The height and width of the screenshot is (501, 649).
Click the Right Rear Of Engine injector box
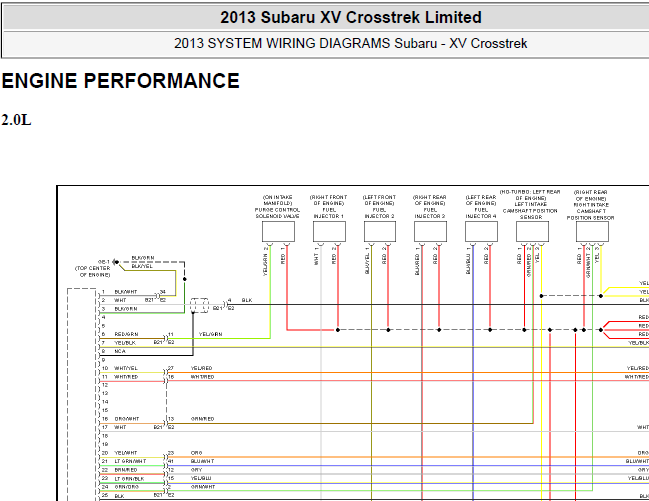430,231
